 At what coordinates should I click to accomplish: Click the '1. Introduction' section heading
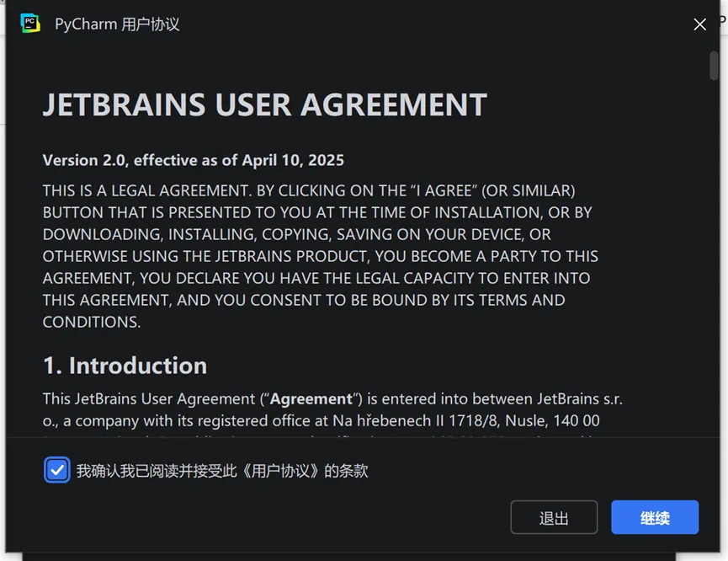click(125, 366)
